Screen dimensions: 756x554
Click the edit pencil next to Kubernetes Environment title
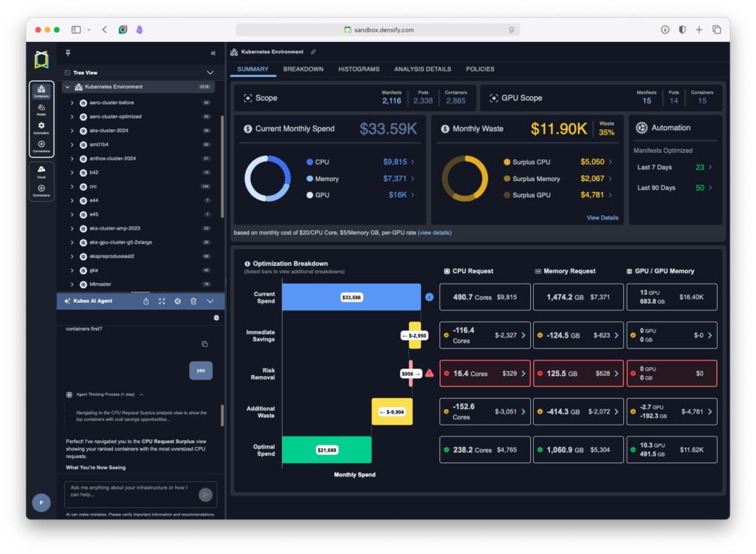pos(313,52)
